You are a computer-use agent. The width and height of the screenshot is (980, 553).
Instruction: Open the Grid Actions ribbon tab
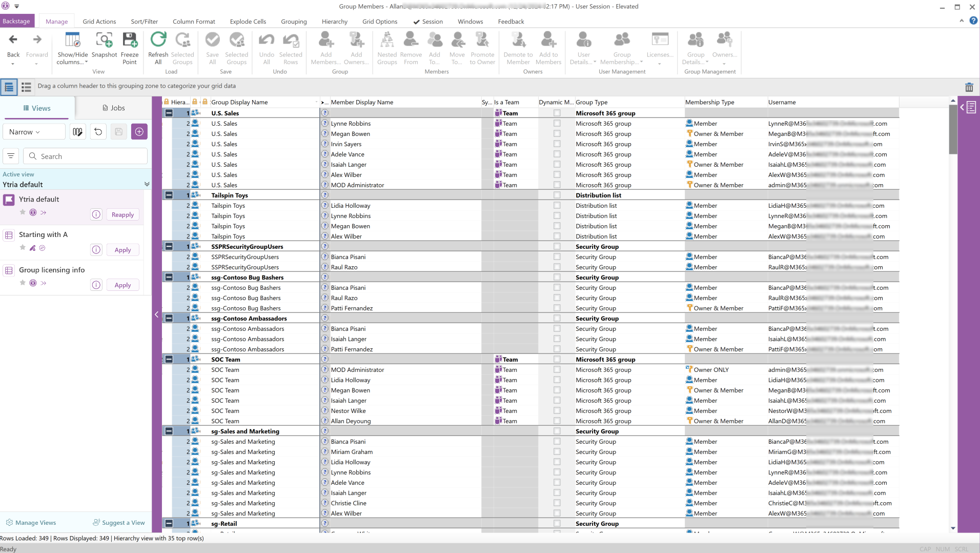tap(99, 22)
